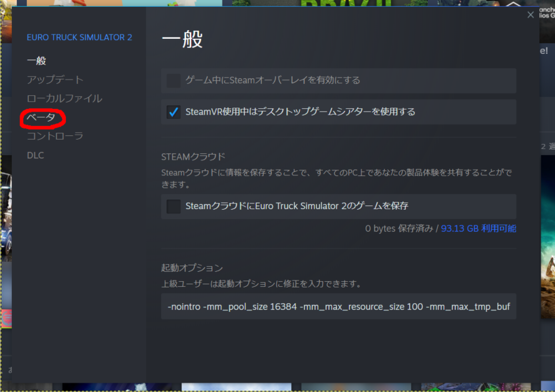Click the 起動オプション section heading

pyautogui.click(x=192, y=268)
